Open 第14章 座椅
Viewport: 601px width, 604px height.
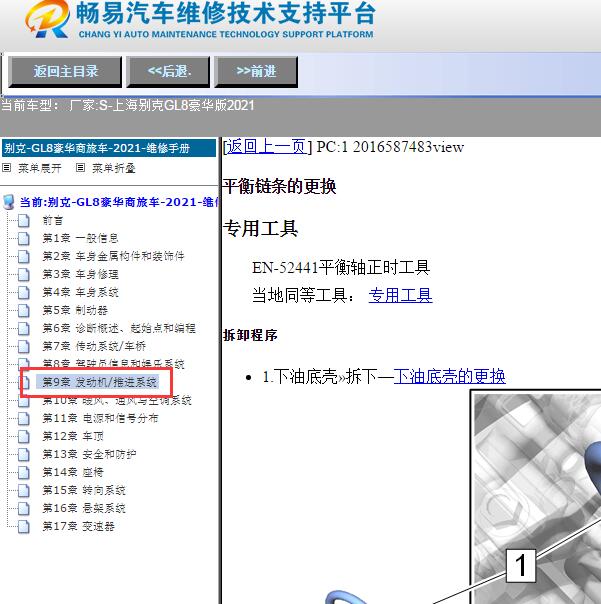pos(73,472)
